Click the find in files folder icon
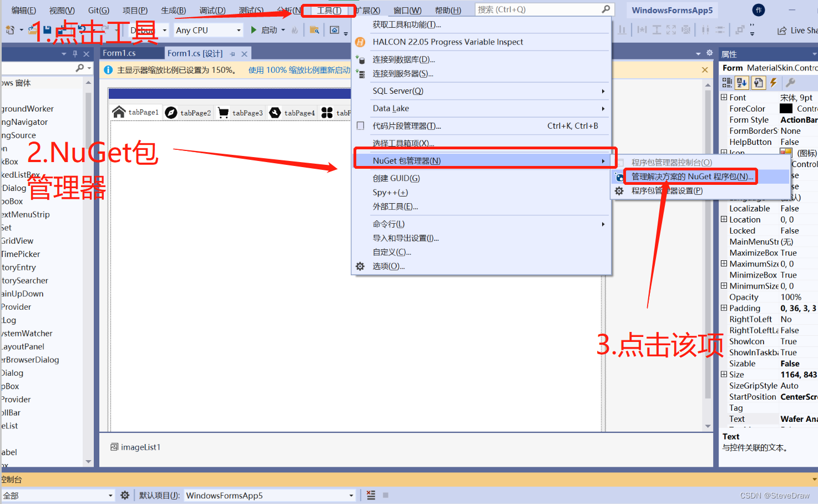This screenshot has height=504, width=818. click(x=315, y=30)
